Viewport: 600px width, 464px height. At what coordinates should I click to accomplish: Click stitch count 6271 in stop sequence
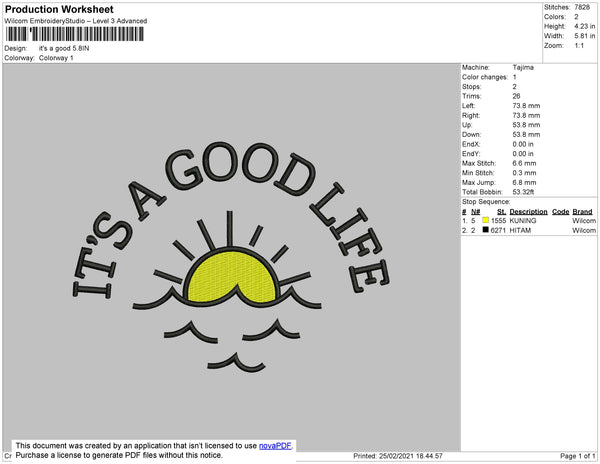498,230
